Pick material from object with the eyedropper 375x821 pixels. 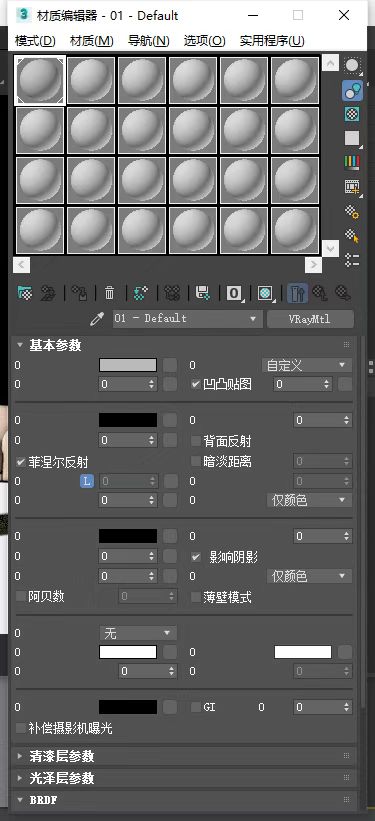point(97,319)
